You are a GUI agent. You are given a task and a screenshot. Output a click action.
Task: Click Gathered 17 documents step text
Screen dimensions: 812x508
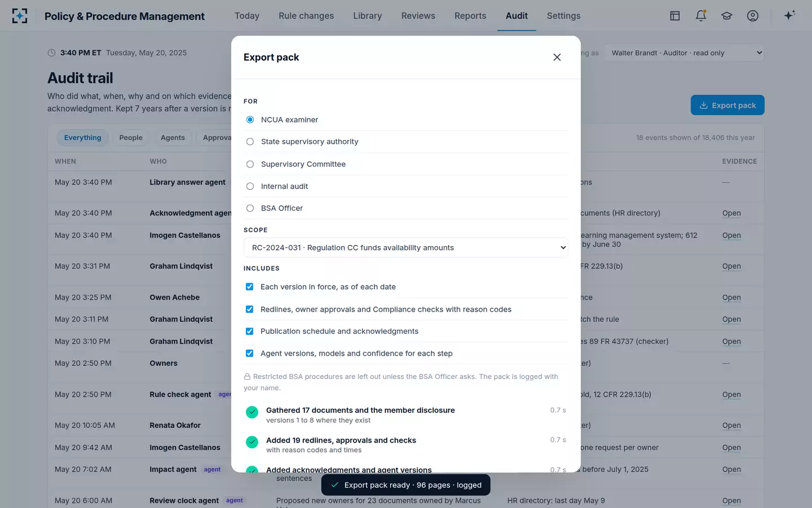coord(360,410)
